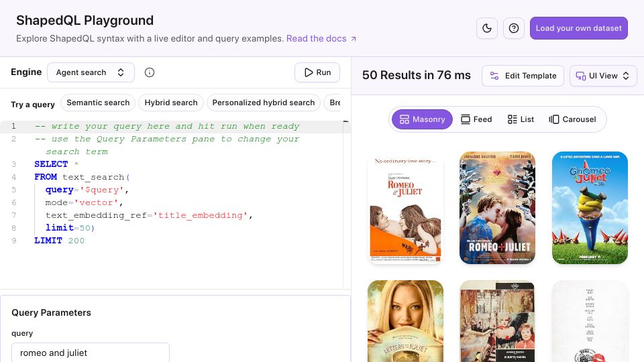Click the cut-off Bre example query chip

(x=333, y=103)
